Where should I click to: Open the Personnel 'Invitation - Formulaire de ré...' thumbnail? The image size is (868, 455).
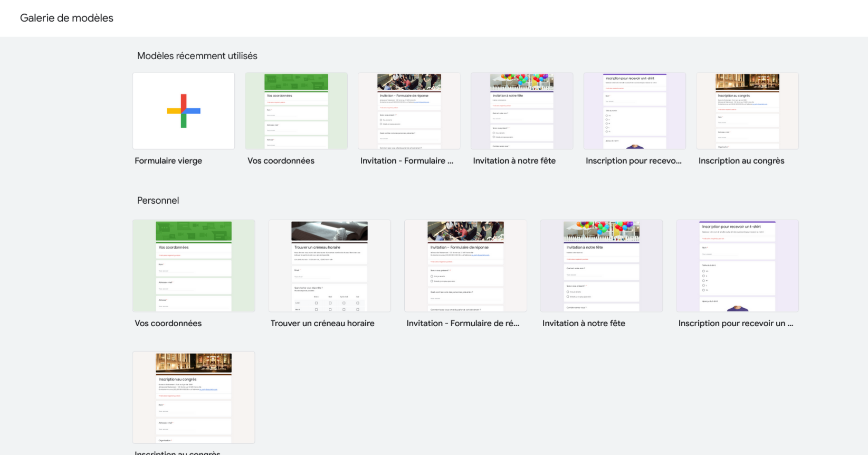click(465, 266)
